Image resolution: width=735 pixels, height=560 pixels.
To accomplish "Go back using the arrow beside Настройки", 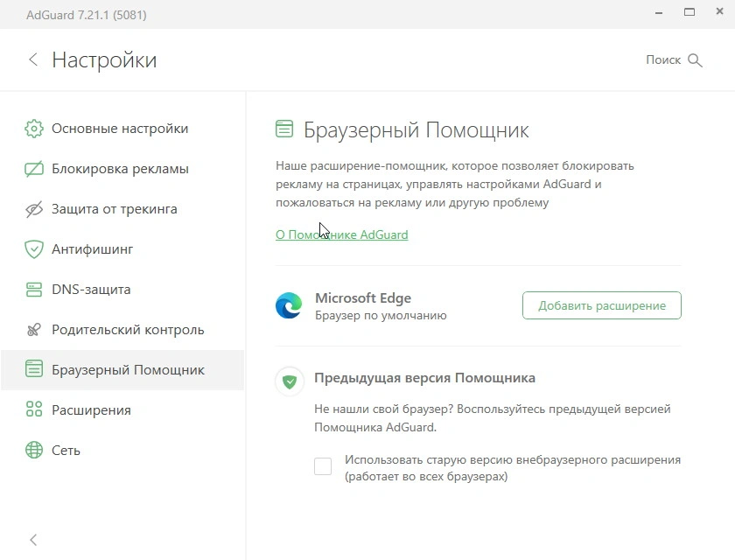I will 33,59.
